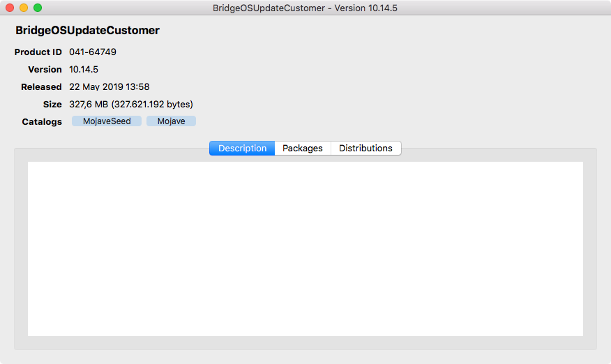Select the Distributions tab
Screen dimensions: 611x364
[366, 148]
